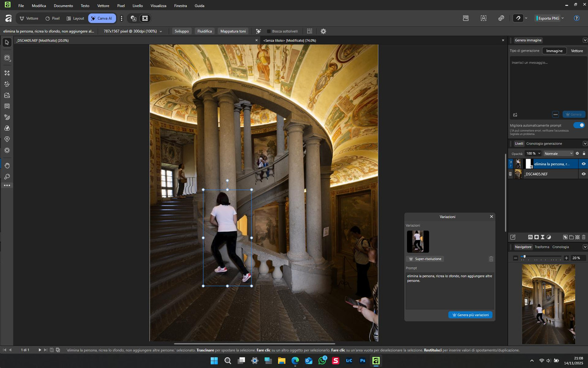Select the Hand pan tool

7,166
